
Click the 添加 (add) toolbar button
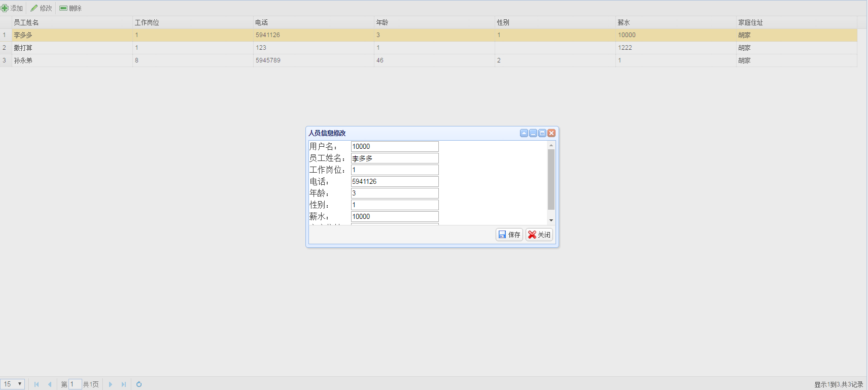click(x=12, y=8)
